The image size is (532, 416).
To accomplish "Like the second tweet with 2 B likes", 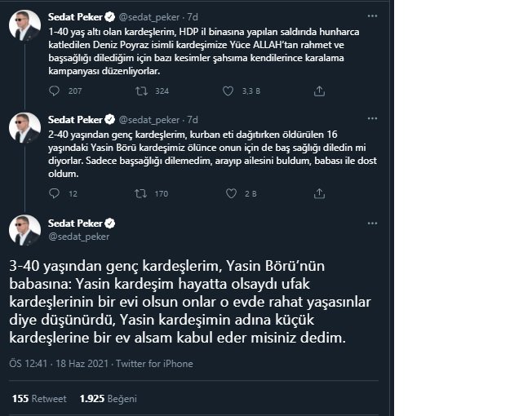I will pos(231,193).
